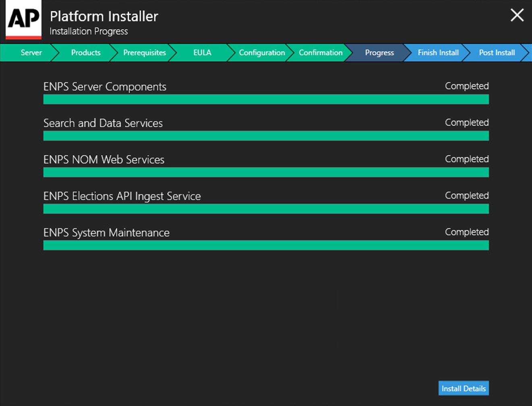Screen dimensions: 532x406
Task: Open the Configuration step
Action: tap(262, 53)
